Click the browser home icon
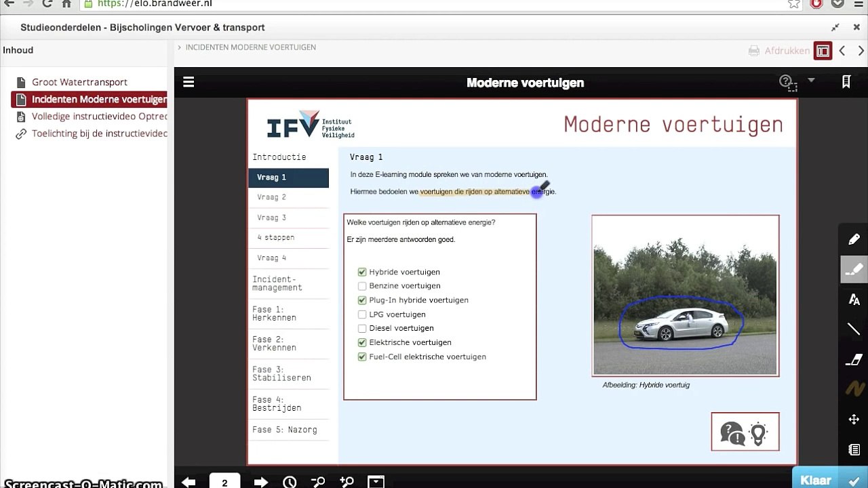This screenshot has width=868, height=488. (x=66, y=3)
